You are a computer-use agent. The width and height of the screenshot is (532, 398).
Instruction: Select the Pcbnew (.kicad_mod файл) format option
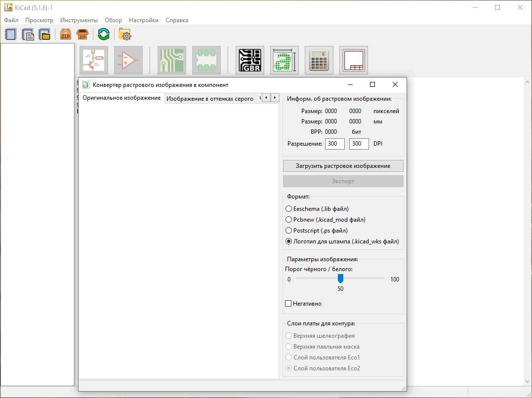click(x=326, y=220)
